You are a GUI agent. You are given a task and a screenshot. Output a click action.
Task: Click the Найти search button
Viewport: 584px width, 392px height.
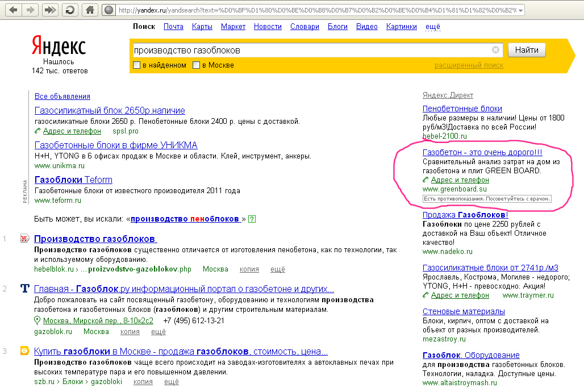[527, 50]
